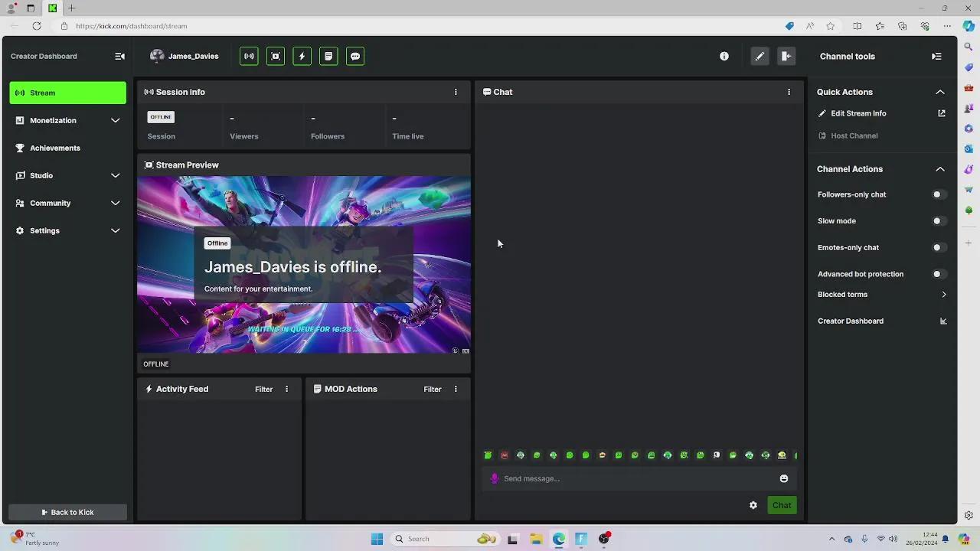
Task: Click the Session info icon in top toolbar
Action: tap(249, 56)
